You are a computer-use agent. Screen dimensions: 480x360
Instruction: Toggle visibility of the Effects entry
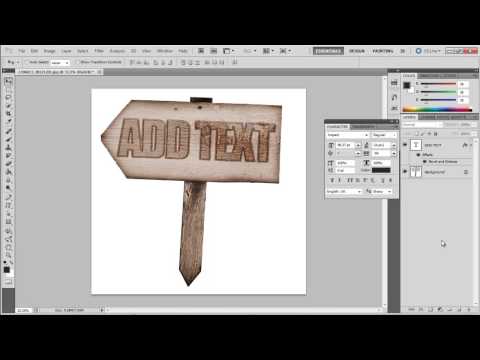(419, 155)
